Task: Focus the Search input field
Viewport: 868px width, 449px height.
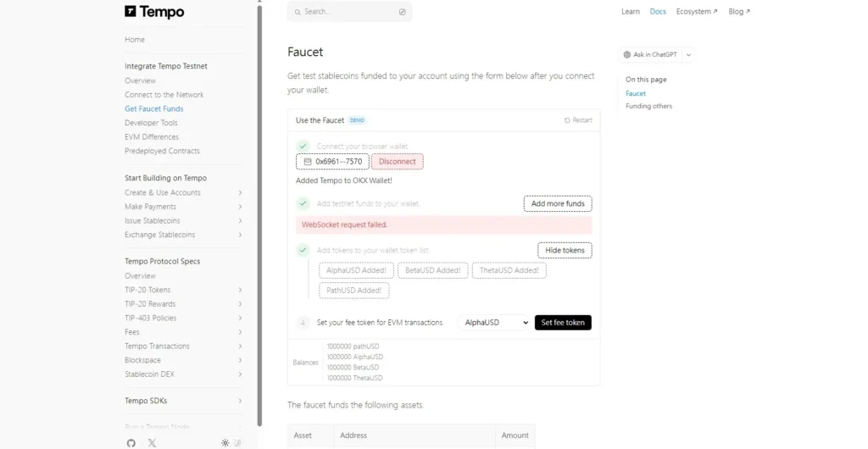Action: (x=343, y=12)
